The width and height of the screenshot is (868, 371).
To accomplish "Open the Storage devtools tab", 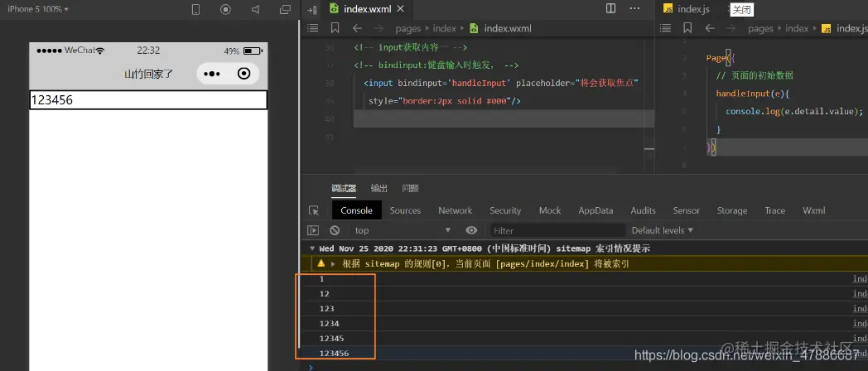I will coord(732,210).
